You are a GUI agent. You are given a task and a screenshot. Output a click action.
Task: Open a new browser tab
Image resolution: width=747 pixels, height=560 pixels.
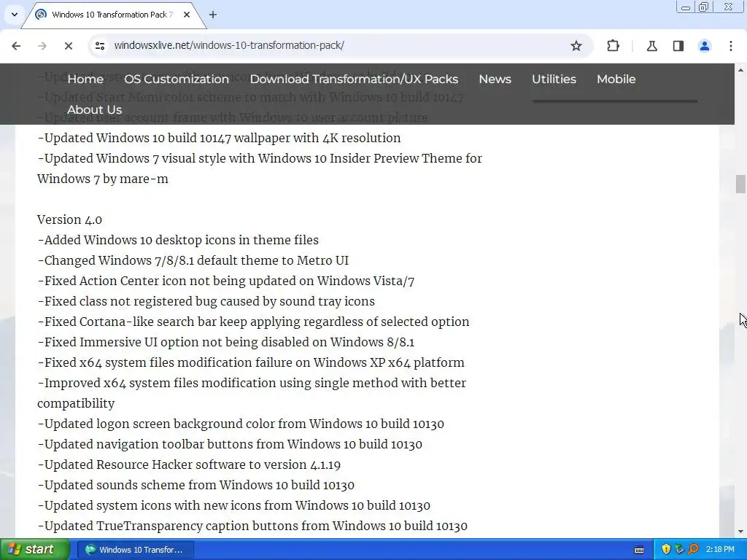213,15
